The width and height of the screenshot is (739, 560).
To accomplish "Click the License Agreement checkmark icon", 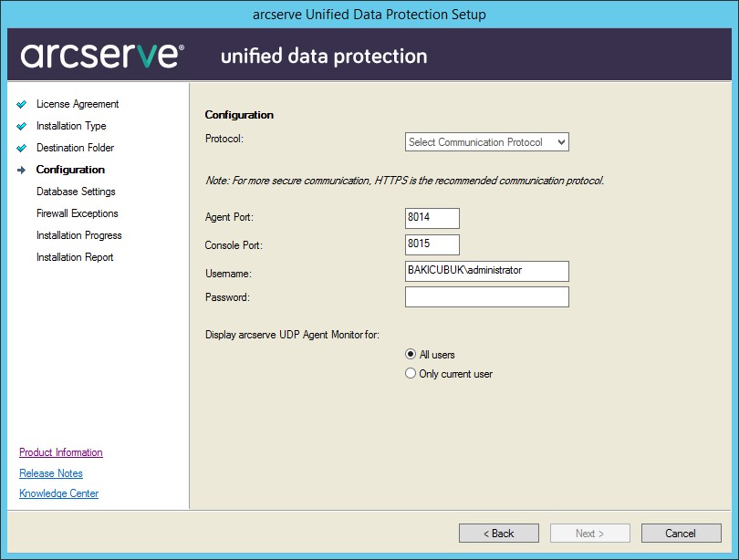I will (21, 104).
